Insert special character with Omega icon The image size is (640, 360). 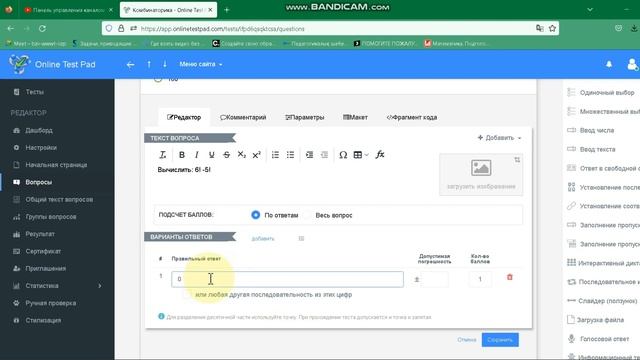(343, 155)
